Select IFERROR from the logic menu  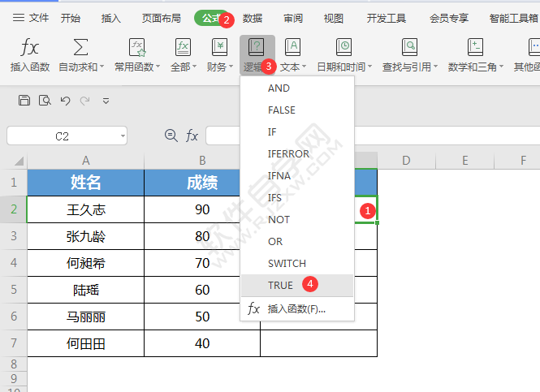(x=297, y=154)
